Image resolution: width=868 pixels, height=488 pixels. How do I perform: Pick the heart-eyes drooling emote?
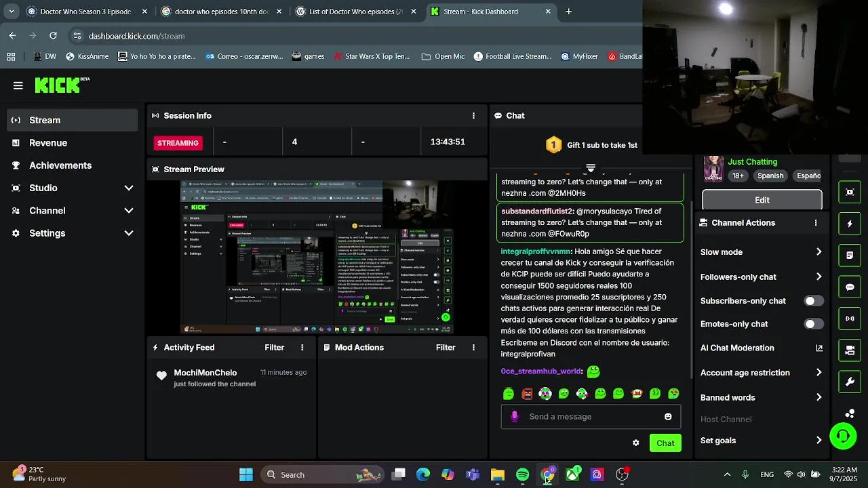coord(673,394)
